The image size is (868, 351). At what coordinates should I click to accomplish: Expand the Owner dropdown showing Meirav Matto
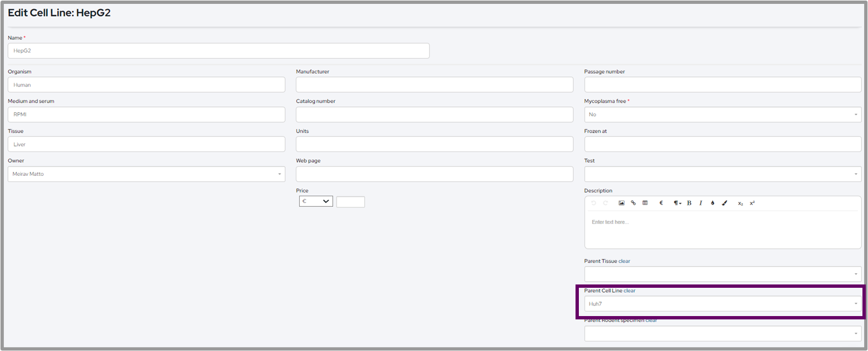pyautogui.click(x=147, y=174)
